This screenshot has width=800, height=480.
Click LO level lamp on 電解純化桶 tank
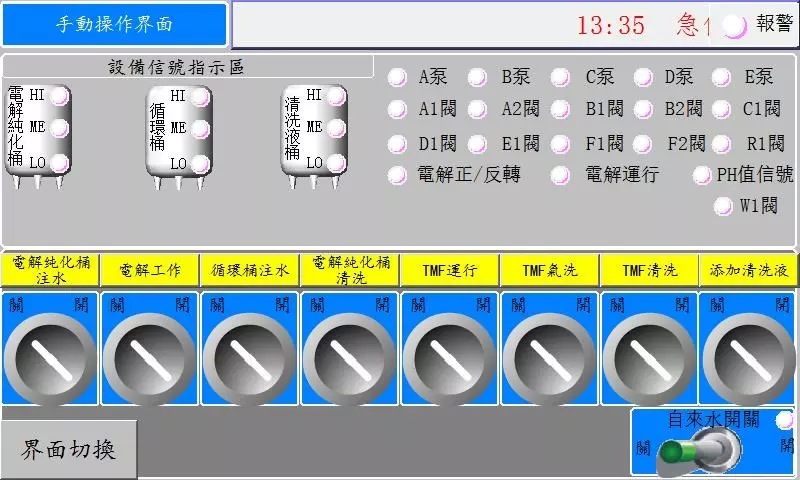click(60, 163)
